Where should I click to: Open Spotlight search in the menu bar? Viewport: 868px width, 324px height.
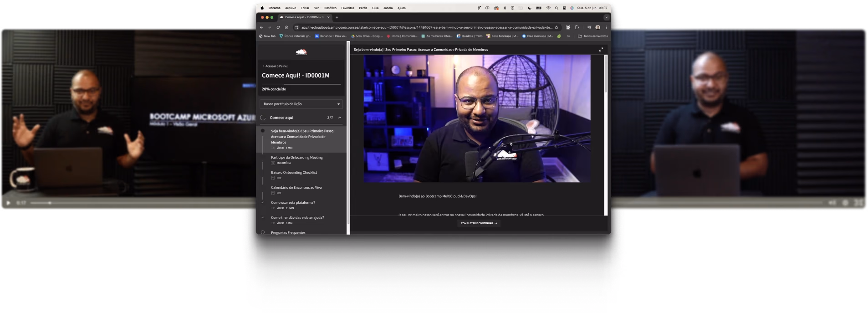(557, 8)
